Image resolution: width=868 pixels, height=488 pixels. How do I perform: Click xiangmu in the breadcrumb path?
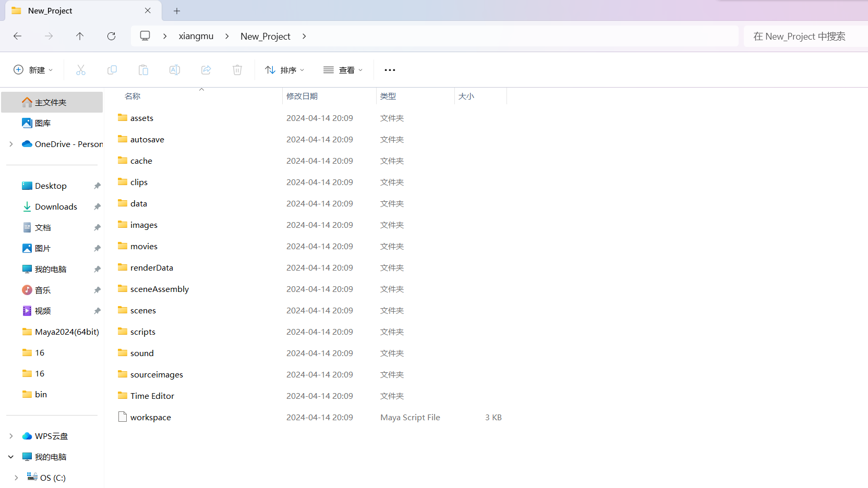click(196, 36)
